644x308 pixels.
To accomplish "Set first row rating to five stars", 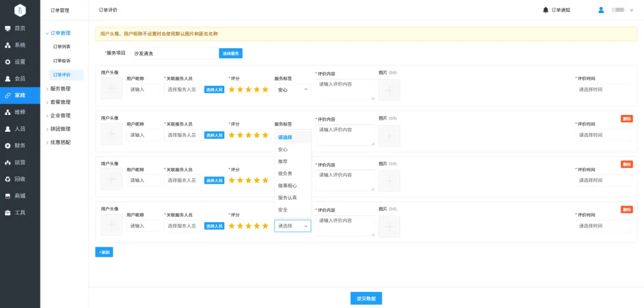I will [265, 89].
